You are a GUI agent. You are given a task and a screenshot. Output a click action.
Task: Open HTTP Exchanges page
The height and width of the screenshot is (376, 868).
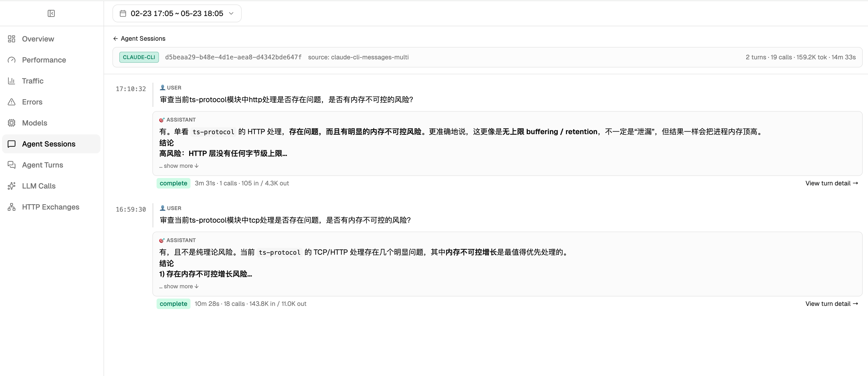pos(51,207)
